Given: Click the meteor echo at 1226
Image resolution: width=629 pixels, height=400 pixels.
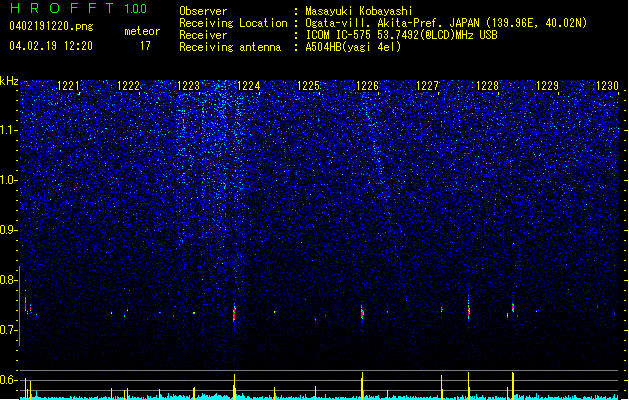Looking at the screenshot, I should pos(362,313).
